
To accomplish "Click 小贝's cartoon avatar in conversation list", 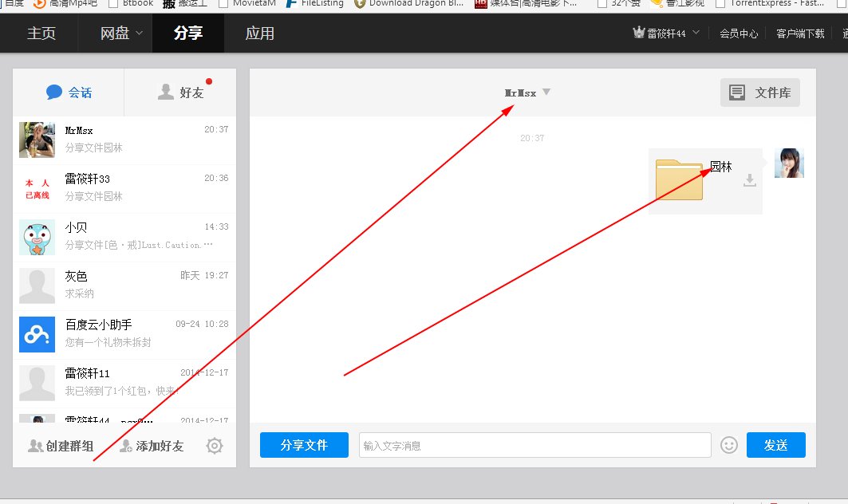I will coord(37,236).
